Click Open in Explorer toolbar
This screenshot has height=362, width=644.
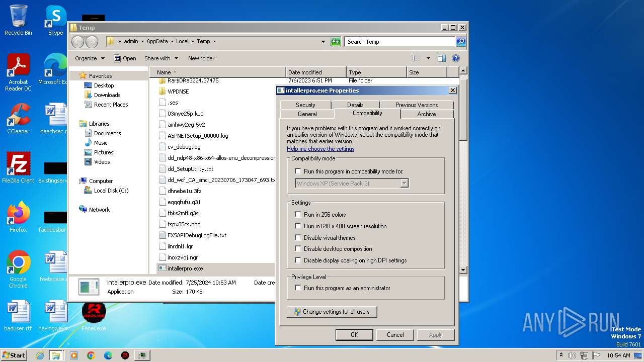coord(125,58)
